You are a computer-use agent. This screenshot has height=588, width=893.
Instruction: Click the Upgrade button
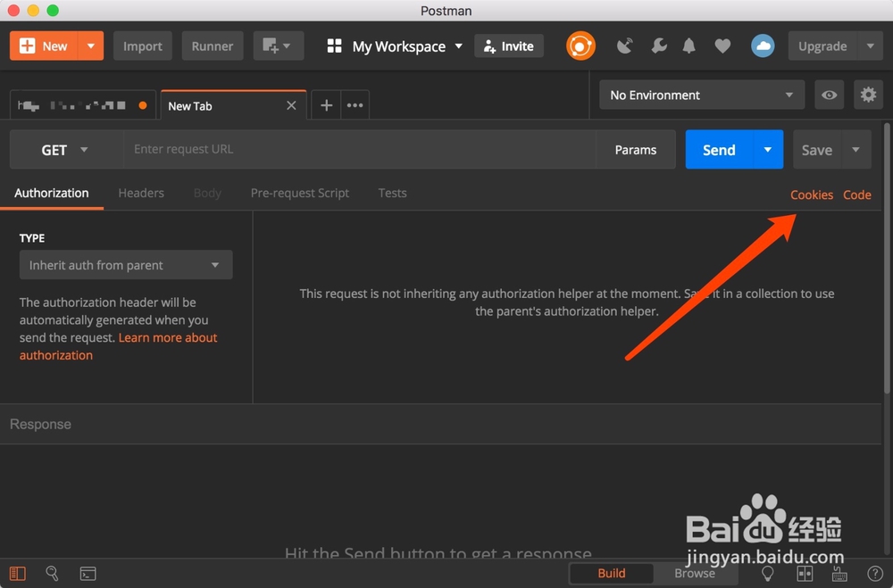[822, 46]
